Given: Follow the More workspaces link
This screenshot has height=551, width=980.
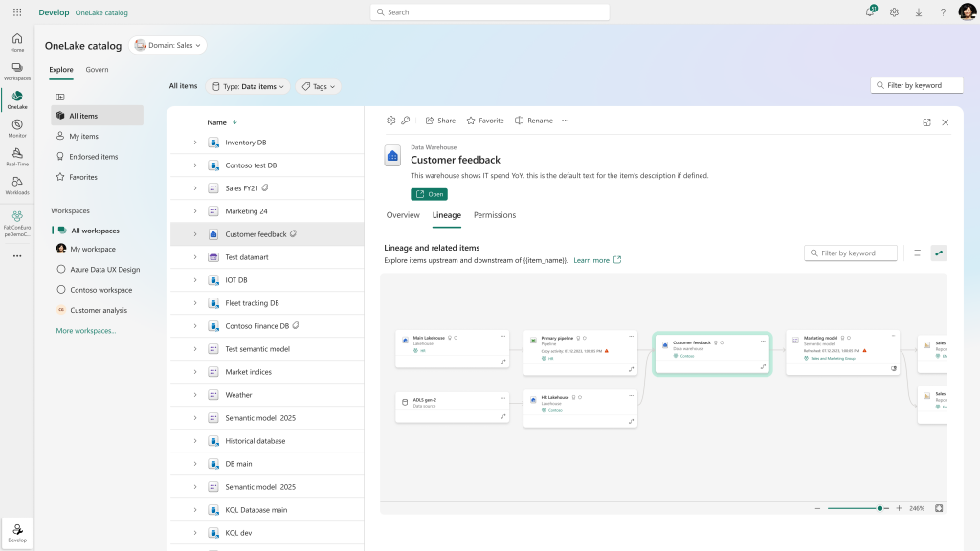Looking at the screenshot, I should point(86,331).
